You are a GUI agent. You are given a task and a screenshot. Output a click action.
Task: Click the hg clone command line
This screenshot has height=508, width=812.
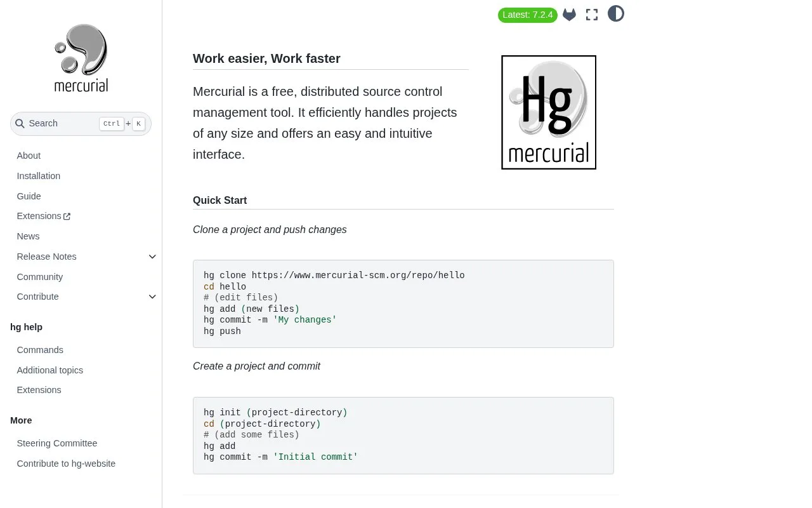coord(334,276)
